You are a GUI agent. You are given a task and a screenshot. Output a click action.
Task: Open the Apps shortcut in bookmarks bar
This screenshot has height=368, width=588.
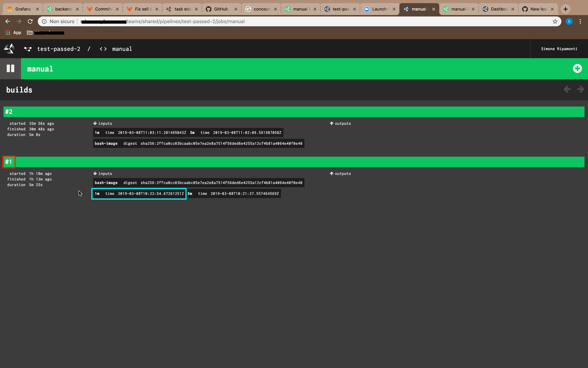(13, 33)
